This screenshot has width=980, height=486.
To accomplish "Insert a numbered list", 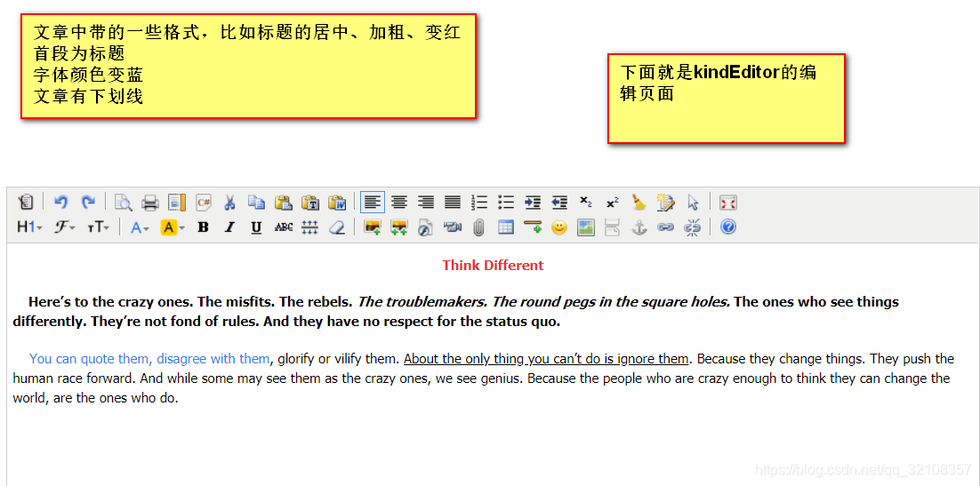I will pos(479,203).
